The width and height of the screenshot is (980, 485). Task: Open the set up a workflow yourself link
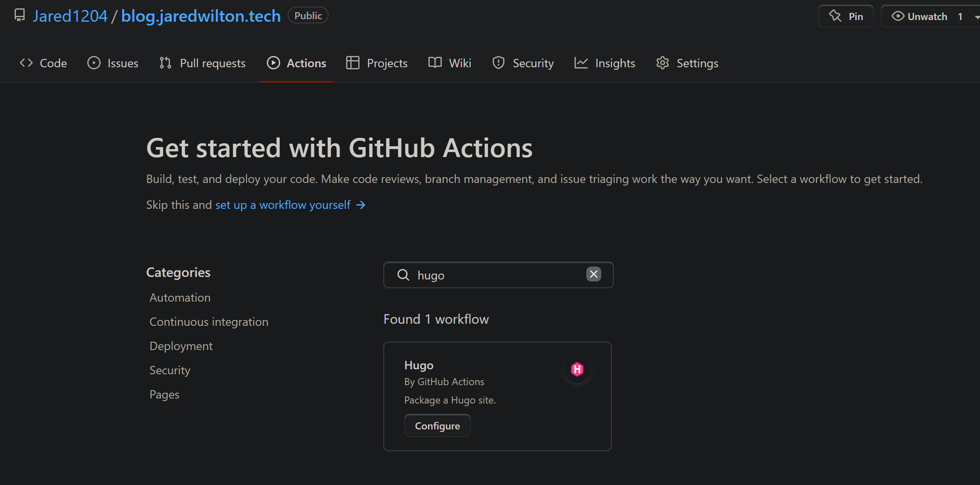point(283,205)
